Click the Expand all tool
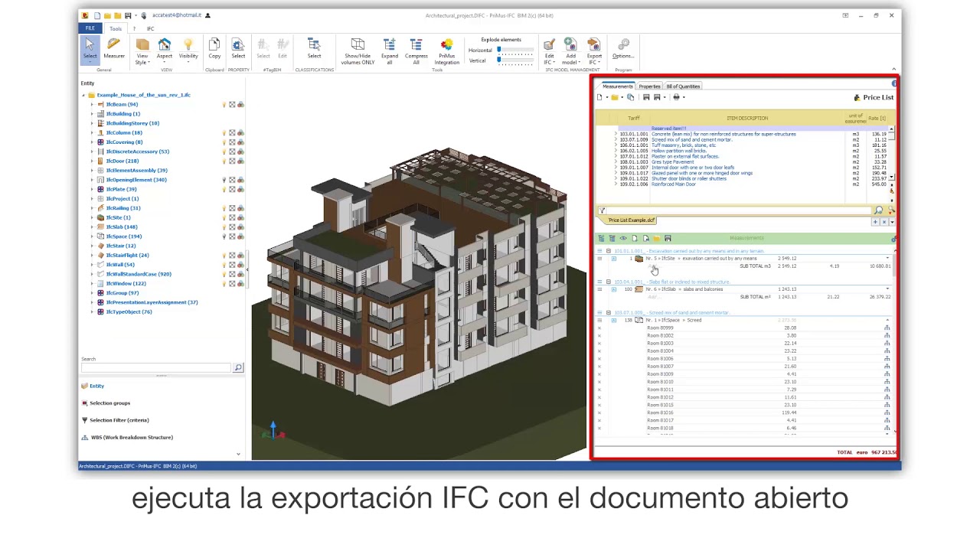980x551 pixels. (390, 51)
